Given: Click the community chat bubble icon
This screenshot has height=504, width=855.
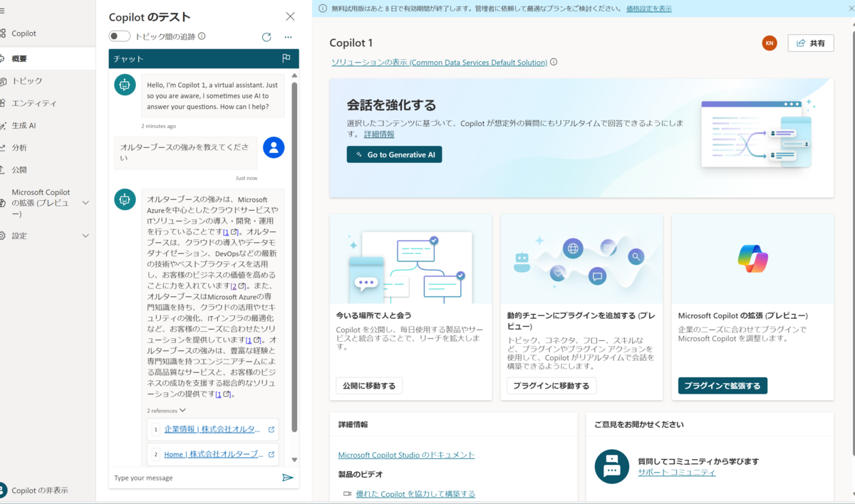Looking at the screenshot, I should [612, 466].
